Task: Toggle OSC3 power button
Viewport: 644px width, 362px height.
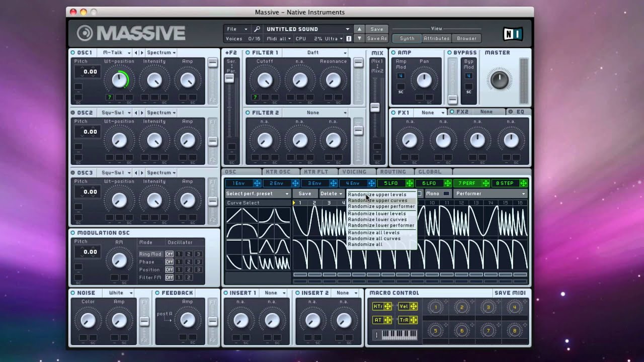Action: click(73, 172)
